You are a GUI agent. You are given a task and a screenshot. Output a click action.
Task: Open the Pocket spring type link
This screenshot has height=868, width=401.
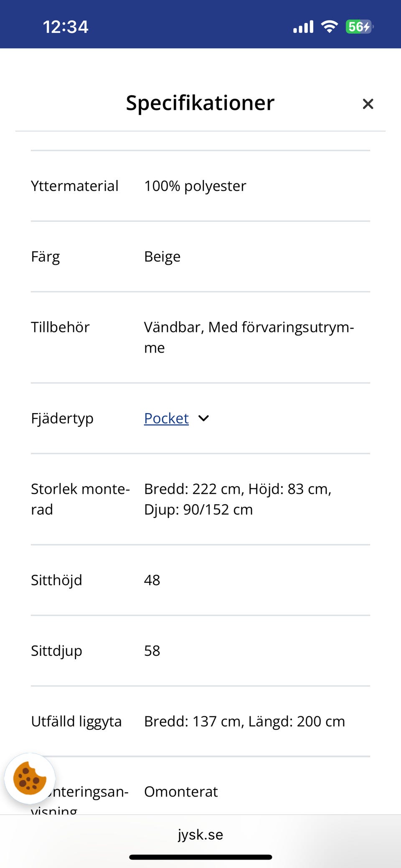(x=166, y=418)
